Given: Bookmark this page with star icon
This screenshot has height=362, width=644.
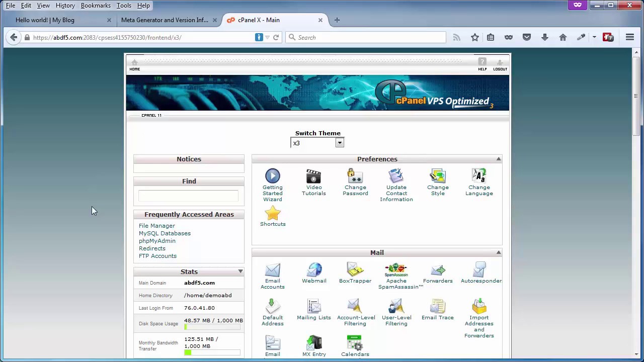Looking at the screenshot, I should [474, 37].
